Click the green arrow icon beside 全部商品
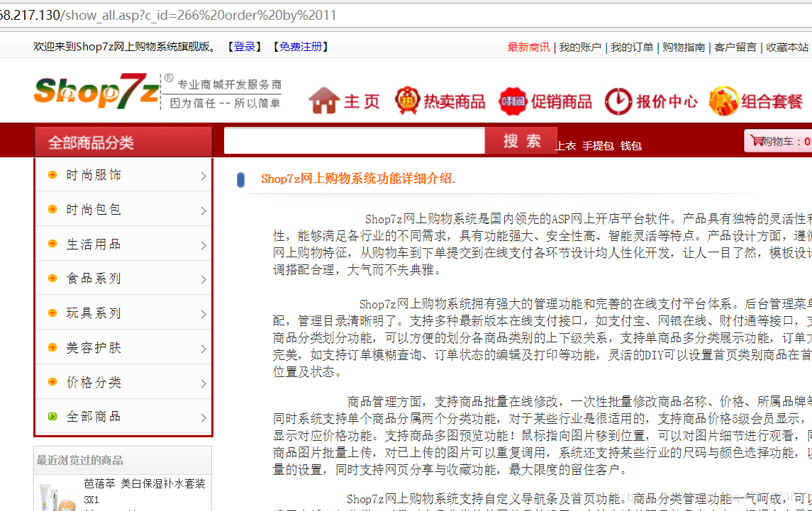Viewport: 812px width, 511px height. click(x=52, y=416)
